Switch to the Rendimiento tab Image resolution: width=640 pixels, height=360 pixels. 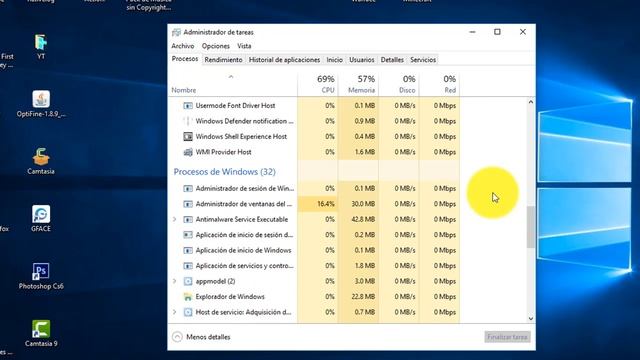click(x=223, y=60)
